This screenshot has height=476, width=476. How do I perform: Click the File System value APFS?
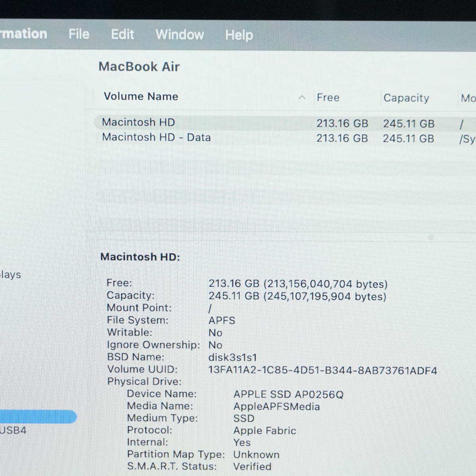222,321
